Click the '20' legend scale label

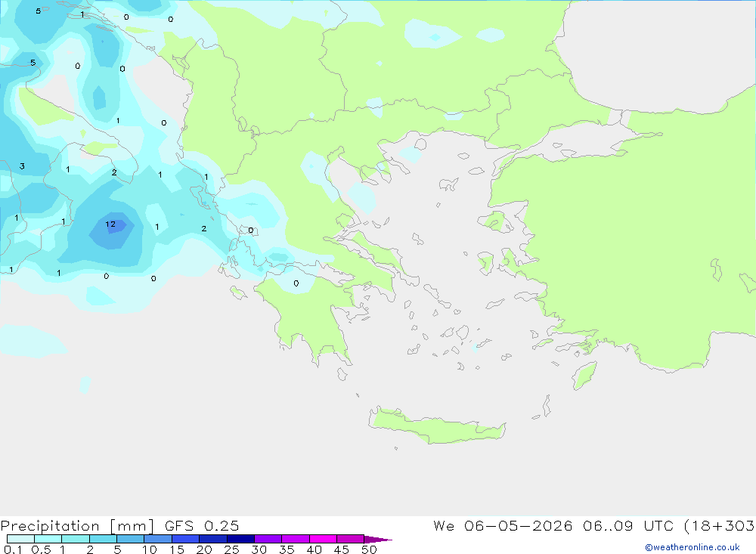click(x=204, y=549)
